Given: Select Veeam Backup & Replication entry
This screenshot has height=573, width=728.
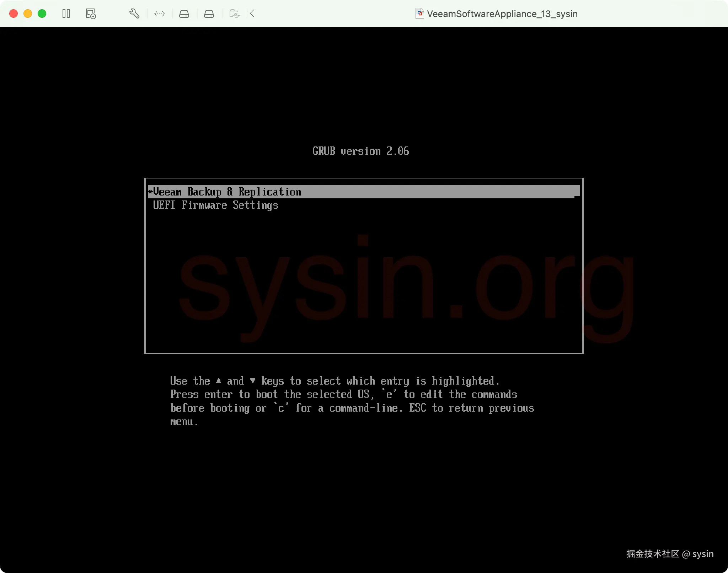Looking at the screenshot, I should tap(227, 192).
